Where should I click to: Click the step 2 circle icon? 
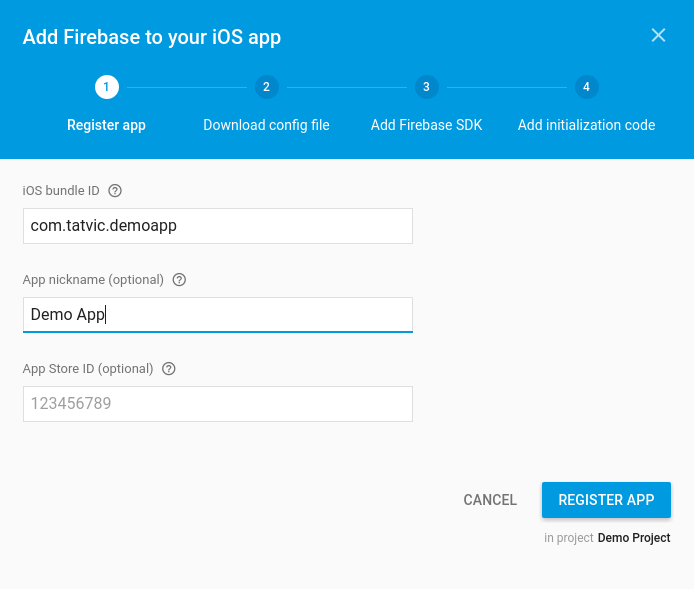point(266,87)
